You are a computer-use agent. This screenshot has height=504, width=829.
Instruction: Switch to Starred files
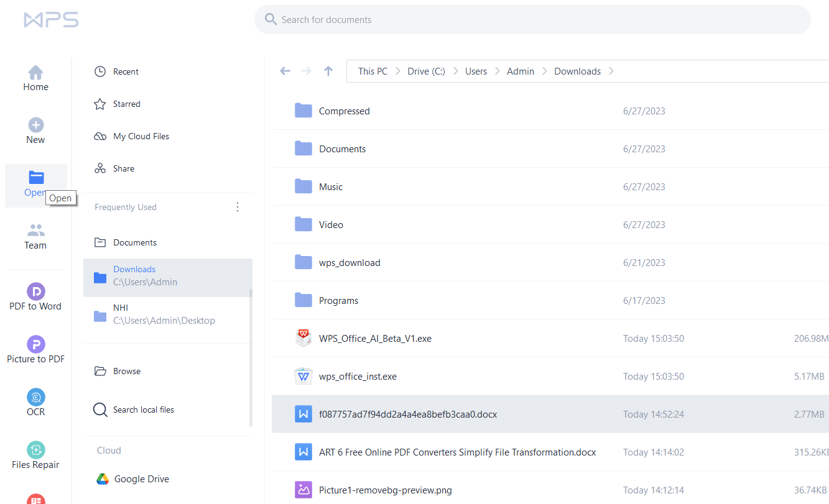[x=126, y=104]
